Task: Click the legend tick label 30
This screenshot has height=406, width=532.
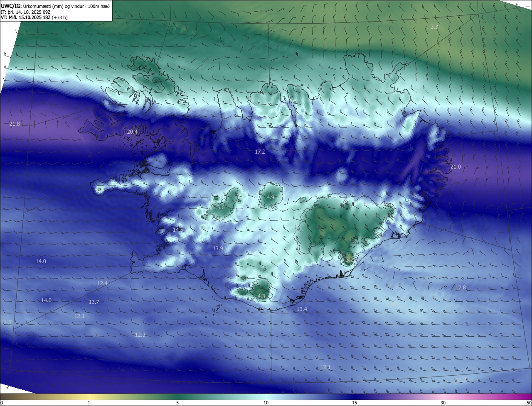Action: [443, 403]
